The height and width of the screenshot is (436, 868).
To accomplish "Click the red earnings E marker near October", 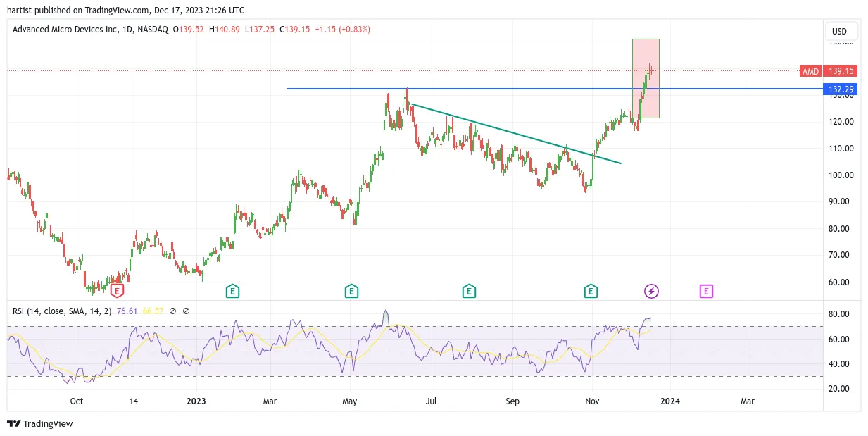I will tap(118, 290).
